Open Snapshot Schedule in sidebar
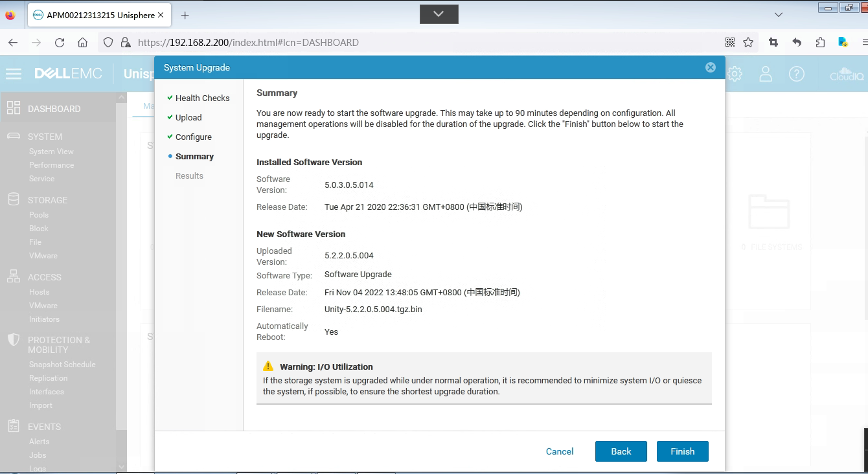 point(62,365)
